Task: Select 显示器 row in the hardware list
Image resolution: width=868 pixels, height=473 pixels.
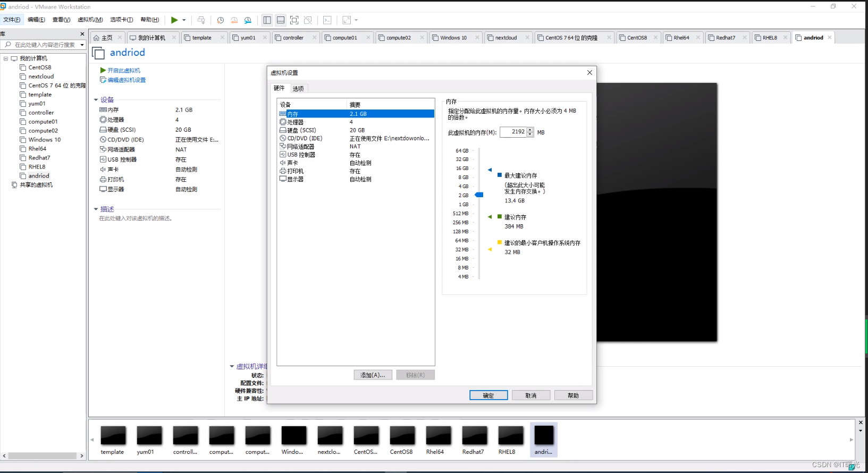Action: pyautogui.click(x=356, y=179)
